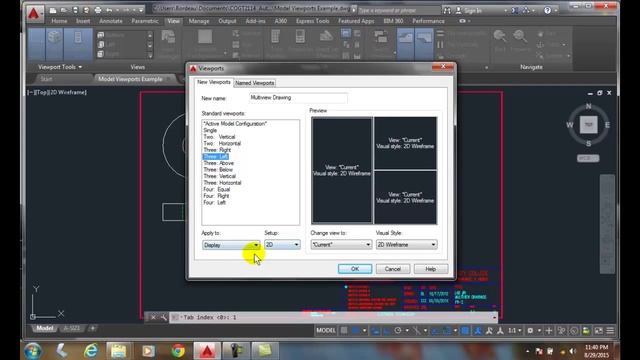The height and width of the screenshot is (360, 640).
Task: Toggle the View Cube button in Viewport Tools
Action: 55,44
